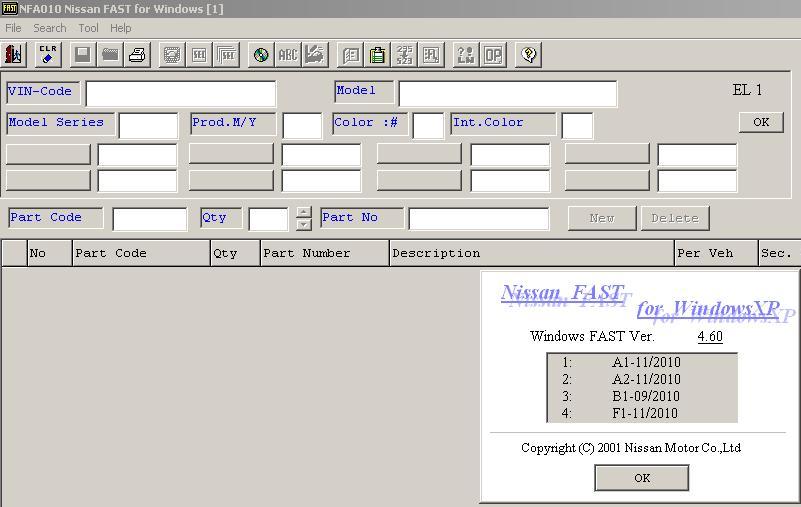Click the Part Code label above the table
801x507 pixels.
click(56, 218)
